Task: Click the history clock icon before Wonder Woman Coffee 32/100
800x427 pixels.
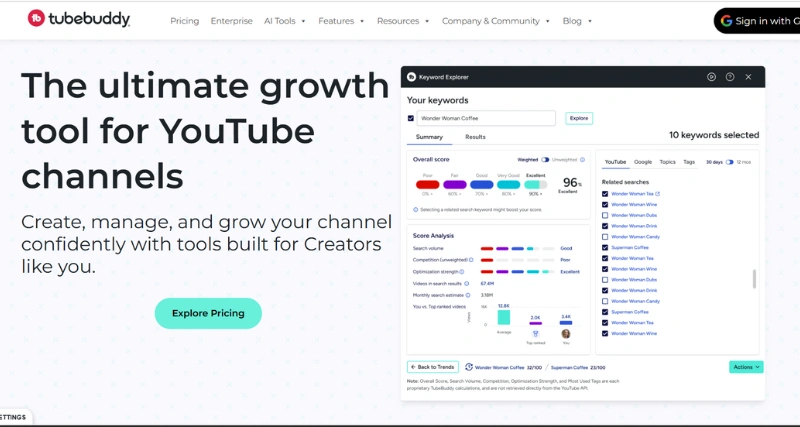Action: 469,367
